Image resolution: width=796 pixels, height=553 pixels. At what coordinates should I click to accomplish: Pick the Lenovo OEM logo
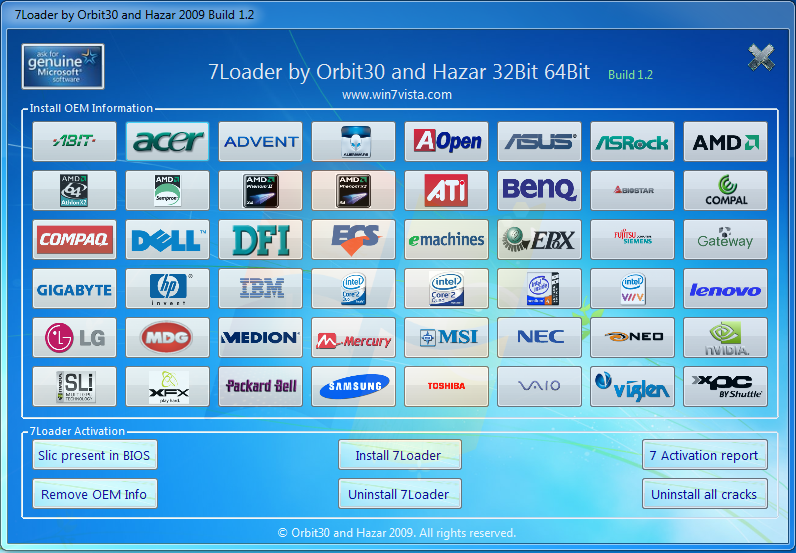coord(725,288)
